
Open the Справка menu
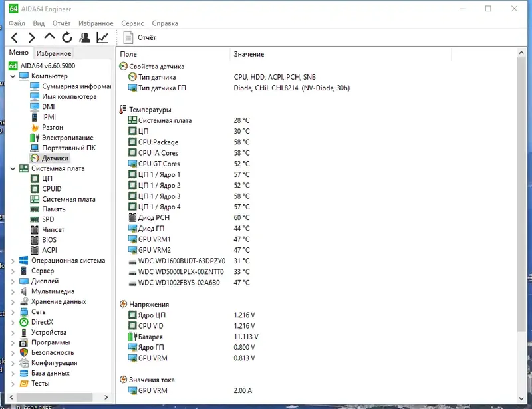165,23
